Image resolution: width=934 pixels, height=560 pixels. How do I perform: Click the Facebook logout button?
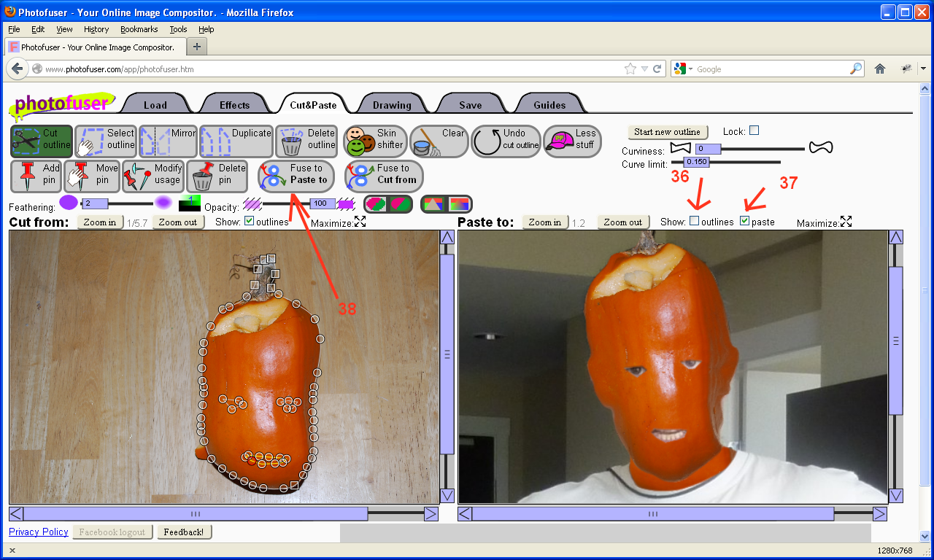click(x=112, y=532)
